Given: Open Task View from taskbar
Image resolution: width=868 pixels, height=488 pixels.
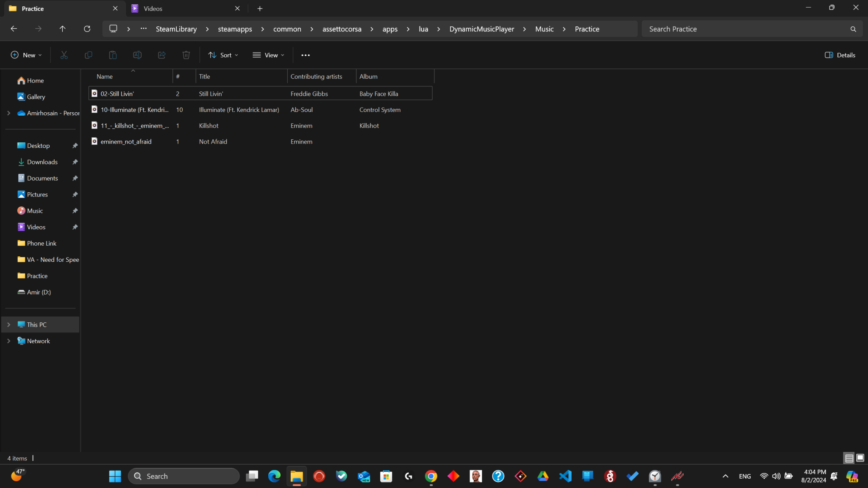Looking at the screenshot, I should (252, 476).
